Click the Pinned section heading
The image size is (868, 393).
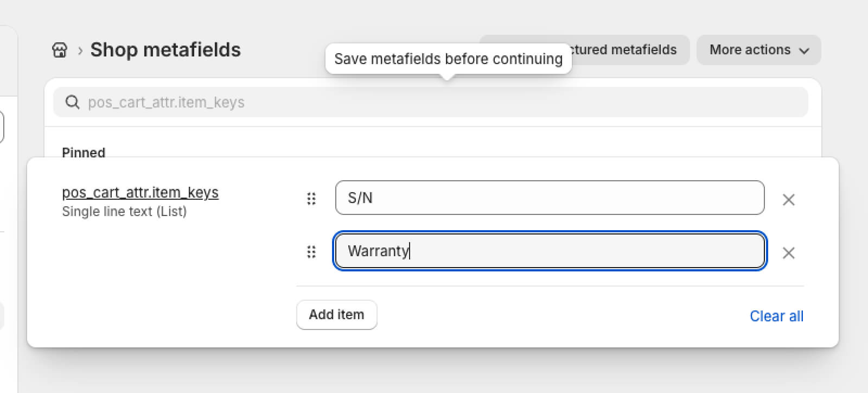[84, 152]
